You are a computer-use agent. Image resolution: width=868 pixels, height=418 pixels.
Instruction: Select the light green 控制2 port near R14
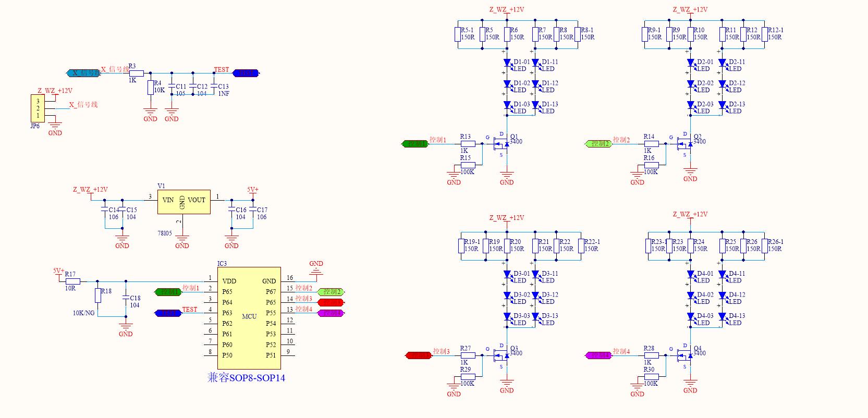point(598,144)
